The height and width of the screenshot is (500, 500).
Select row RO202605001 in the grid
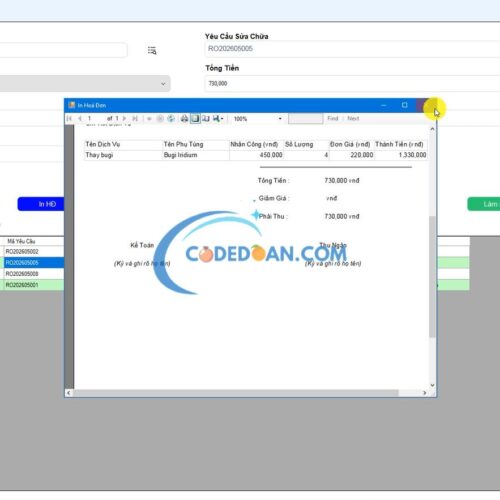coord(33,285)
